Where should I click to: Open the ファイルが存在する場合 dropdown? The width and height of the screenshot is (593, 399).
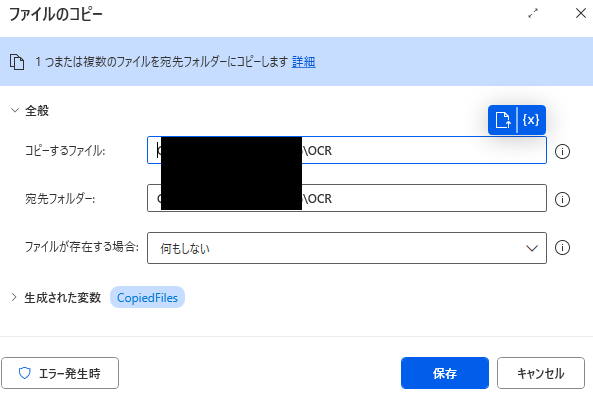pyautogui.click(x=347, y=248)
